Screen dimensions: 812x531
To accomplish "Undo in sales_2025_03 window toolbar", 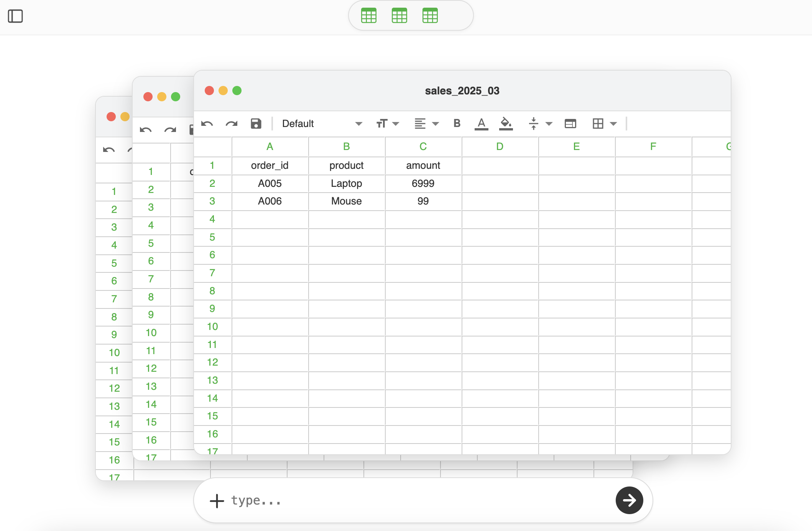I will click(x=207, y=124).
